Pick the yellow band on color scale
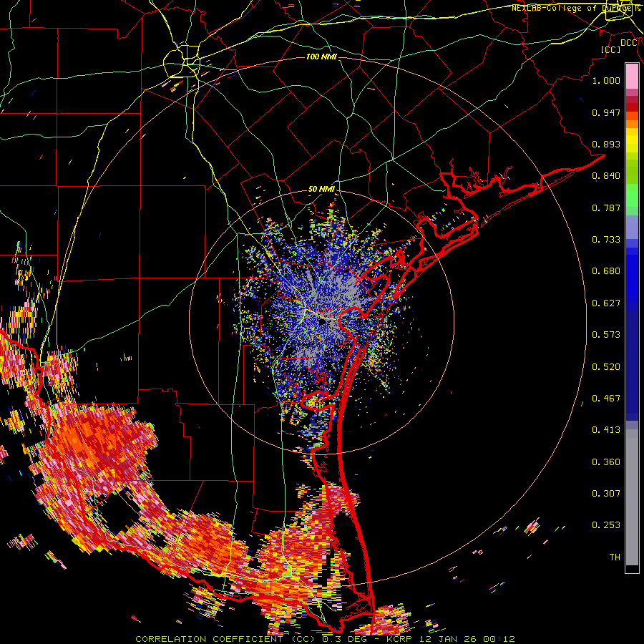644x644 pixels. [632, 140]
